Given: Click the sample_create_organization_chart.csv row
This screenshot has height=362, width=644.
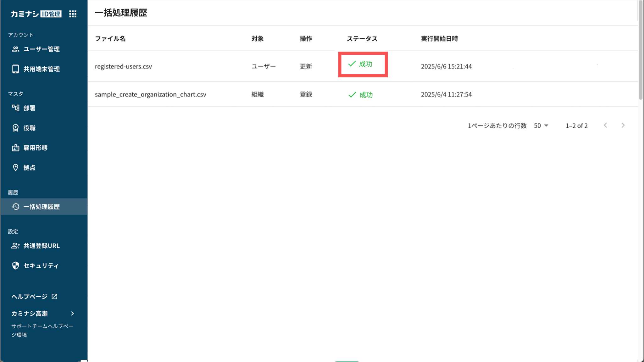Looking at the screenshot, I should (x=150, y=94).
